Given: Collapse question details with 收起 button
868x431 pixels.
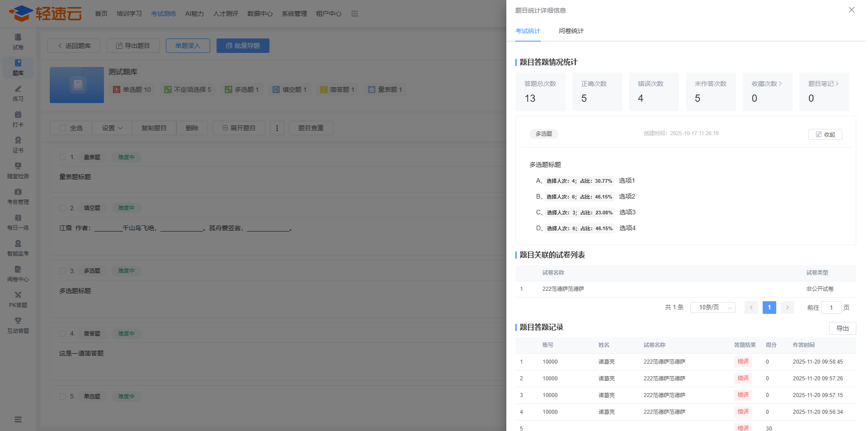Looking at the screenshot, I should (x=825, y=134).
